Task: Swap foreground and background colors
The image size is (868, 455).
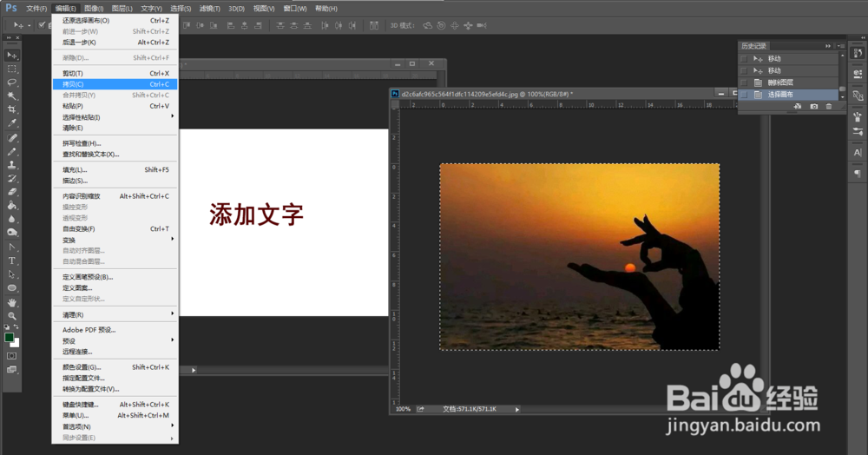Action: coord(16,327)
